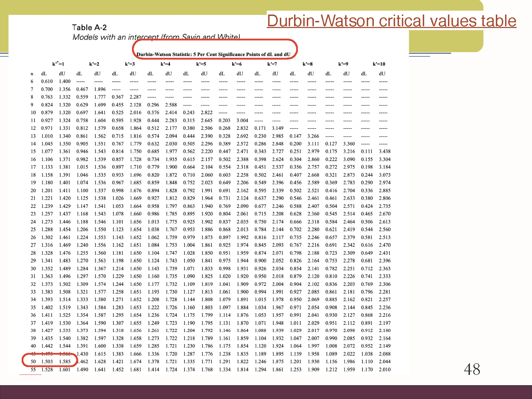Click the 3.360 value in row 14
This screenshot has height=399, width=532.
tap(349, 144)
